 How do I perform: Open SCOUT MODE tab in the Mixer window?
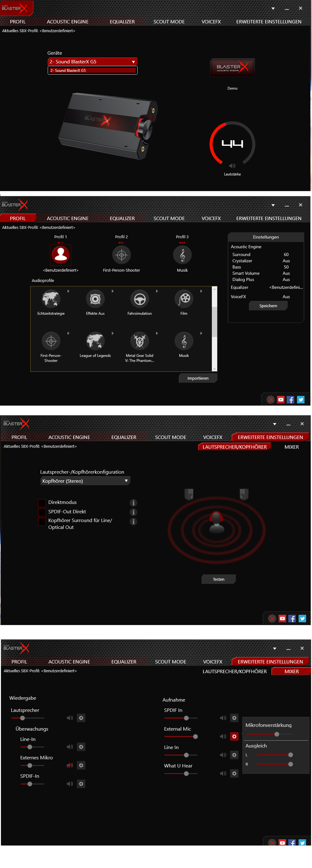point(170,662)
